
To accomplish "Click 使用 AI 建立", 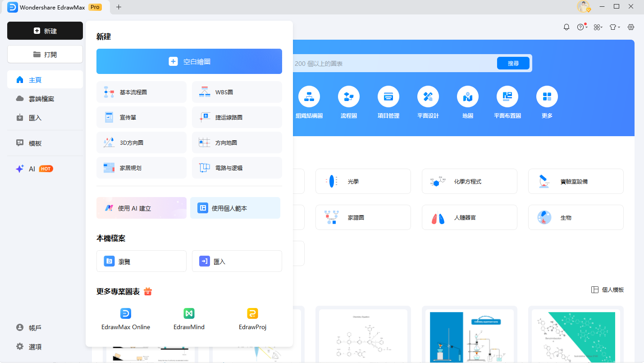I will coord(142,208).
